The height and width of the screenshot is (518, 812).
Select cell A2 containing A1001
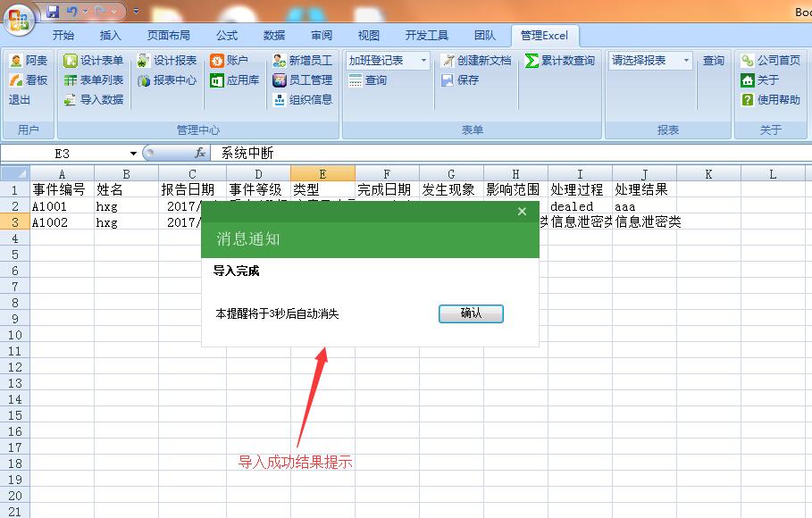pyautogui.click(x=63, y=206)
